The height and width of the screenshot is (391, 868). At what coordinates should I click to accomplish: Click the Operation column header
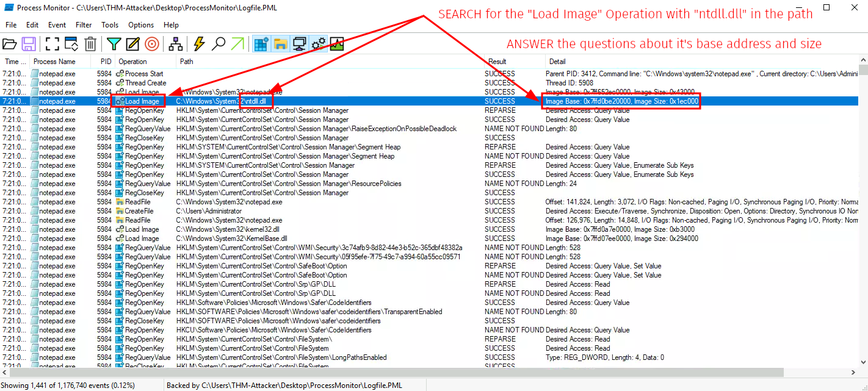tap(133, 62)
